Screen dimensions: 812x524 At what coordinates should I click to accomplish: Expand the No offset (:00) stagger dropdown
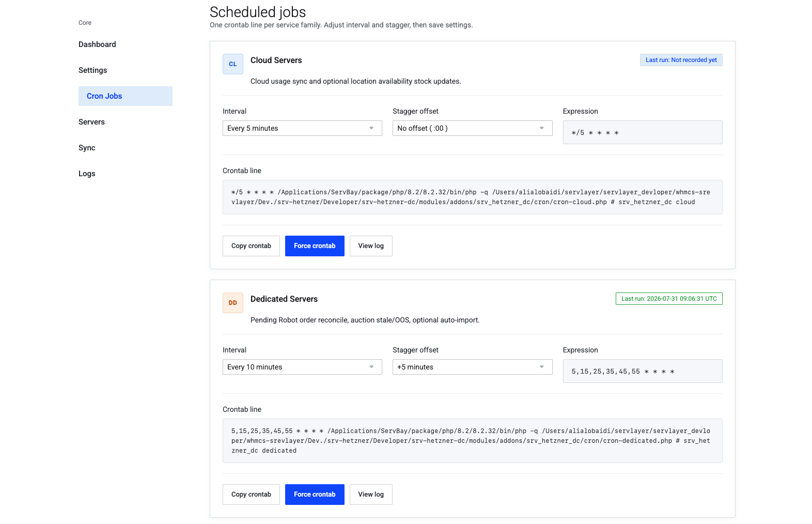(472, 128)
